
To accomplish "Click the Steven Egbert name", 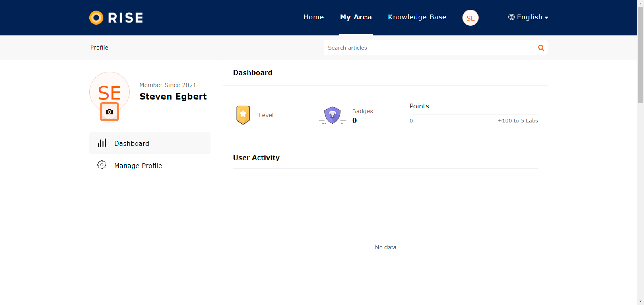I will (173, 96).
